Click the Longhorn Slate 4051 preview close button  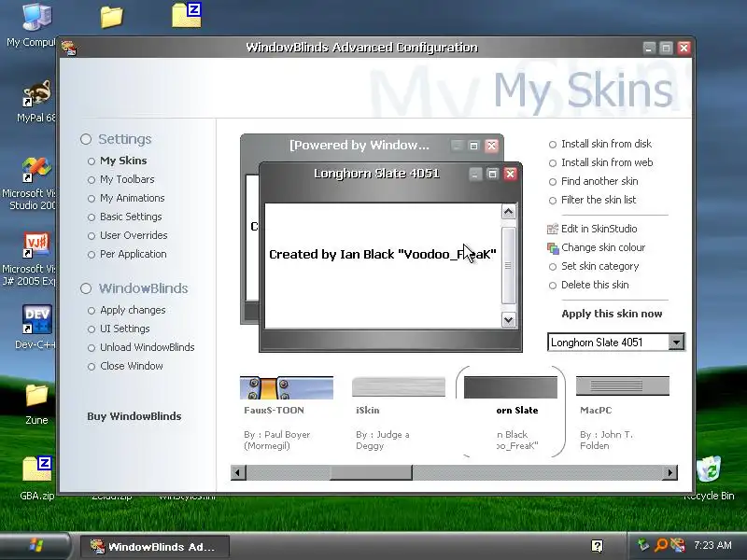pos(510,174)
